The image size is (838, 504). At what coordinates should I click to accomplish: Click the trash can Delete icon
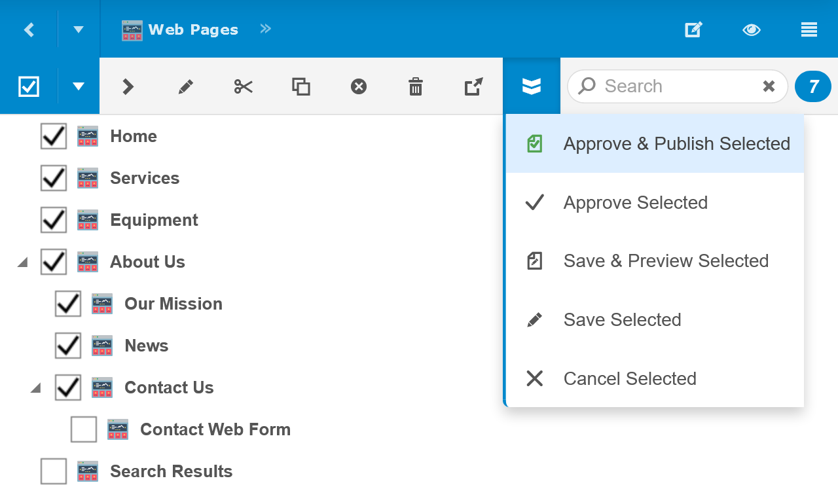(416, 86)
